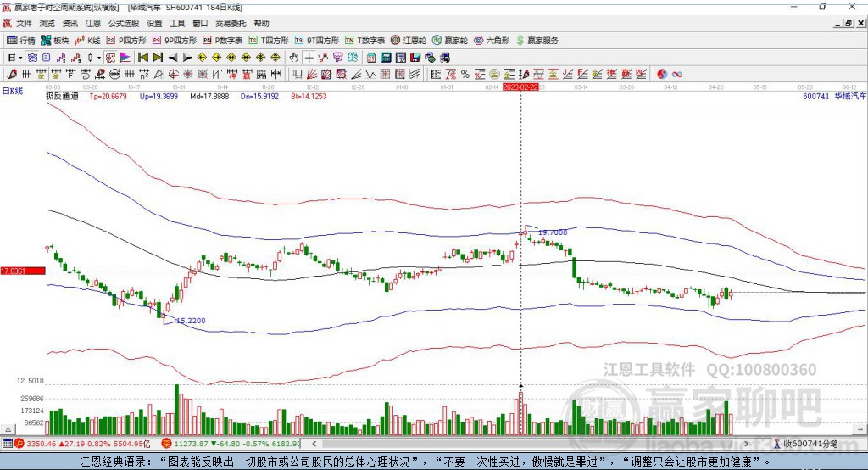Image resolution: width=868 pixels, height=470 pixels.
Task: Expand the candlestick style dropdown arrow
Action: click(99, 58)
